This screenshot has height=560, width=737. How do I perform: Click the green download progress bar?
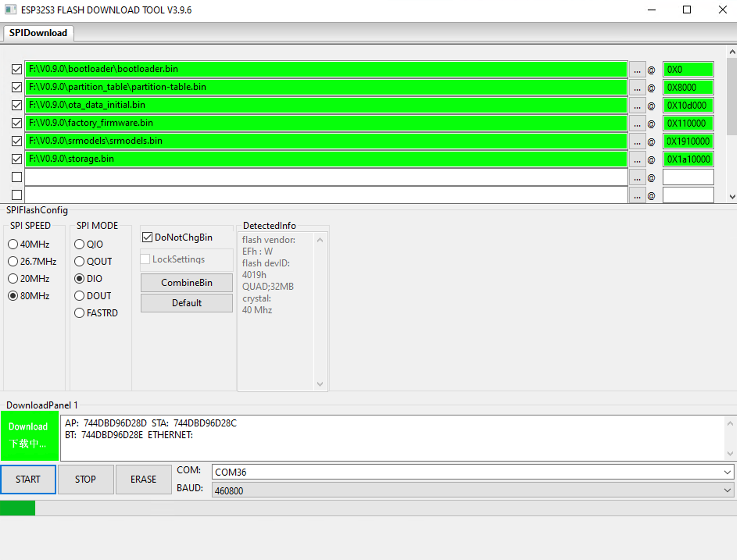click(x=368, y=508)
